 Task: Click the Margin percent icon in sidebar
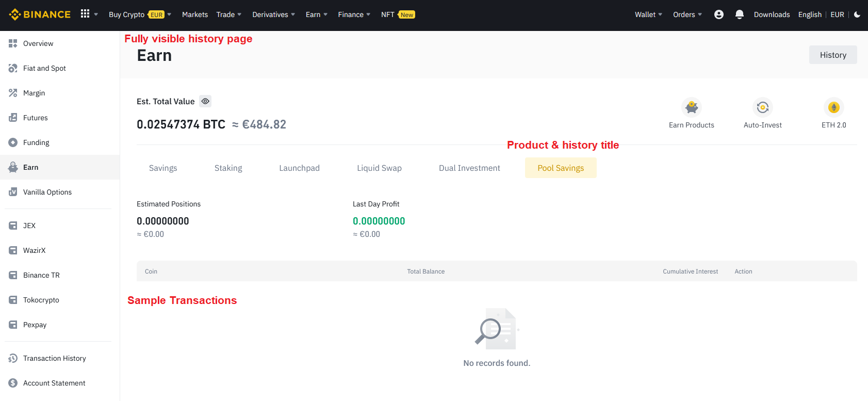[13, 93]
